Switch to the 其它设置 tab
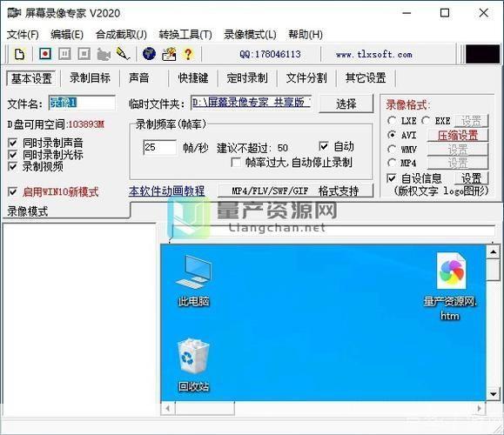The image size is (504, 435). coord(366,78)
